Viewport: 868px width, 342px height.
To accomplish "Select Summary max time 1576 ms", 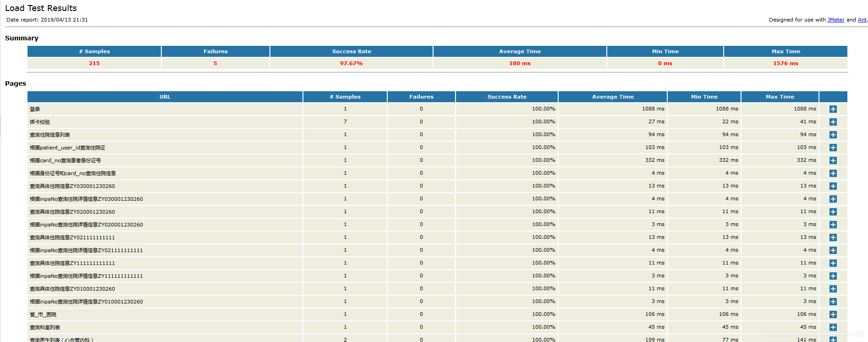I will tap(786, 63).
